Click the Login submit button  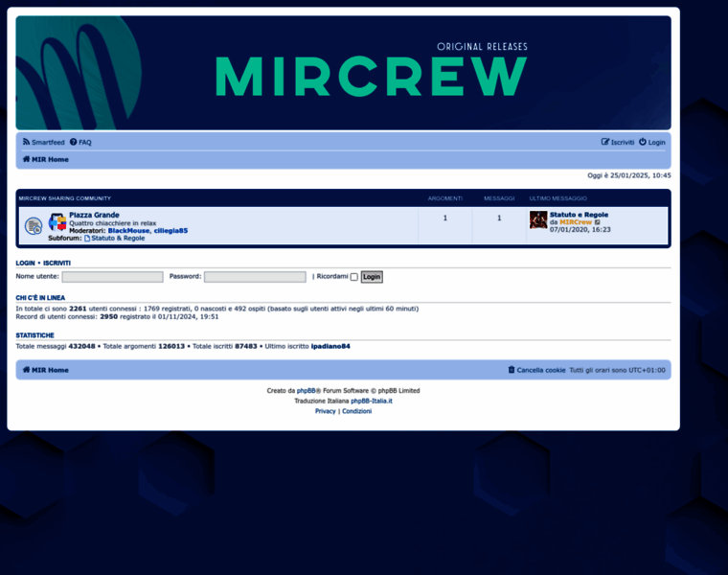tap(372, 277)
